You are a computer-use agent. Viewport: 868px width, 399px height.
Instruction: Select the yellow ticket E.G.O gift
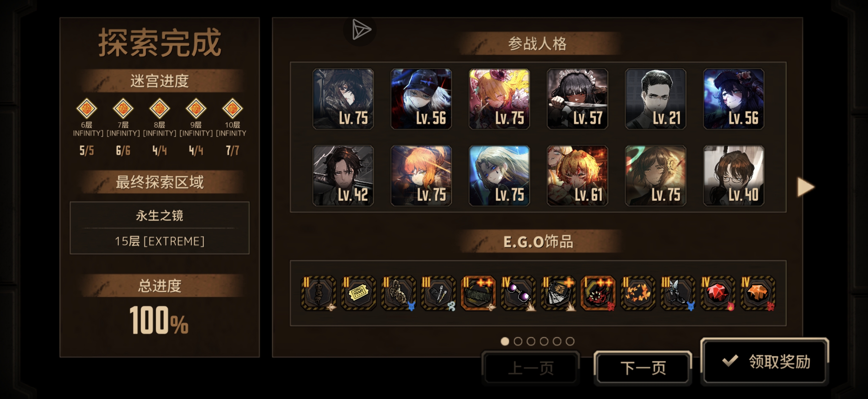358,293
